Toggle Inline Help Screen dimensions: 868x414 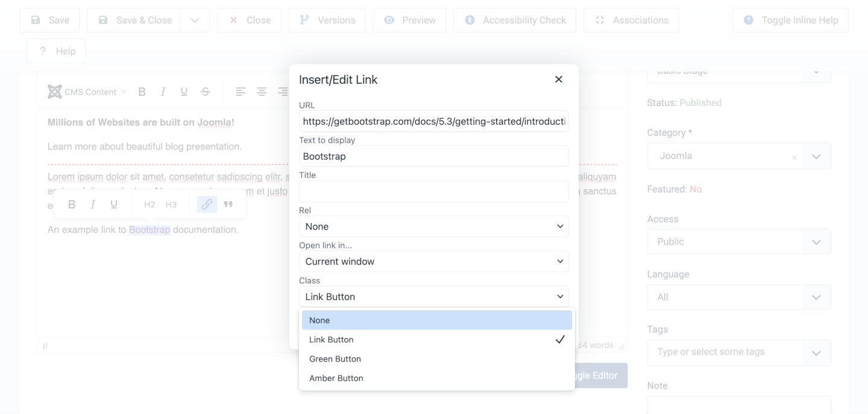pyautogui.click(x=790, y=20)
